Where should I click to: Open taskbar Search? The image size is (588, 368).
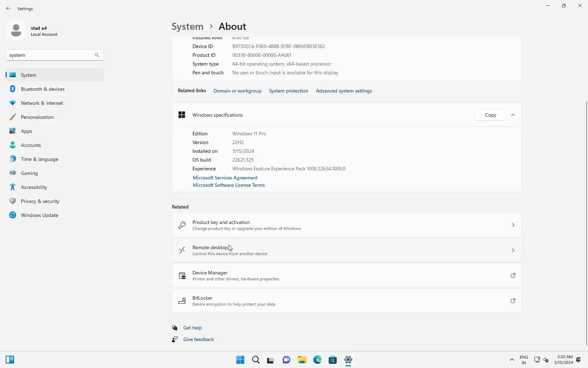pyautogui.click(x=256, y=360)
